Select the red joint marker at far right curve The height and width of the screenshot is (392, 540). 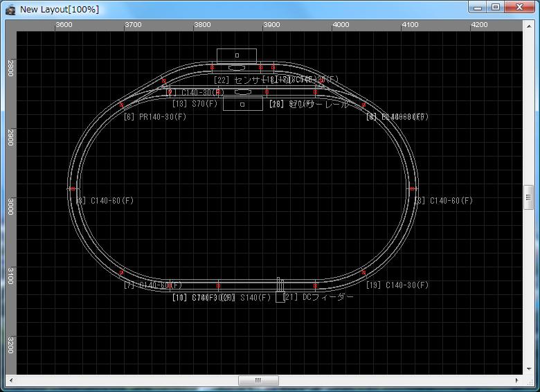tap(412, 189)
